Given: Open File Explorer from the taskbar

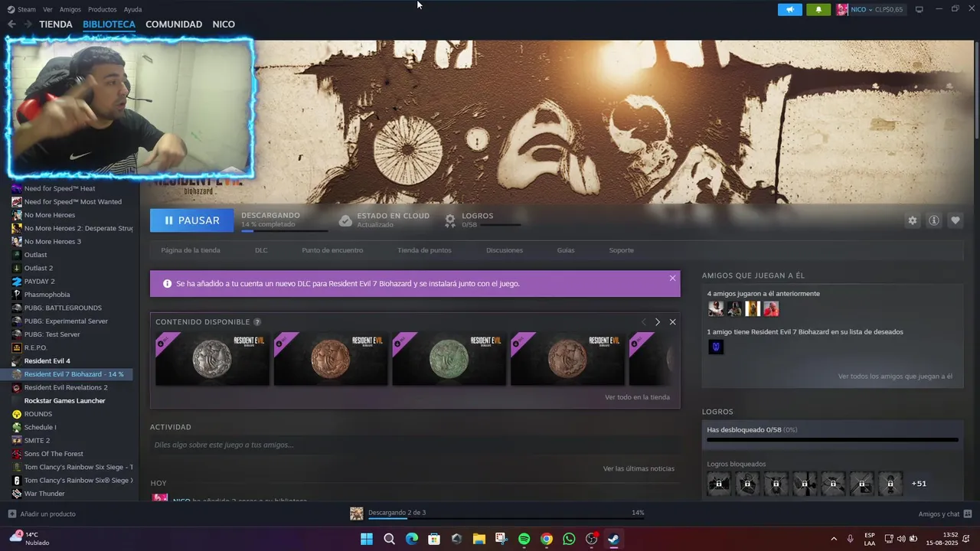Looking at the screenshot, I should pos(479,539).
